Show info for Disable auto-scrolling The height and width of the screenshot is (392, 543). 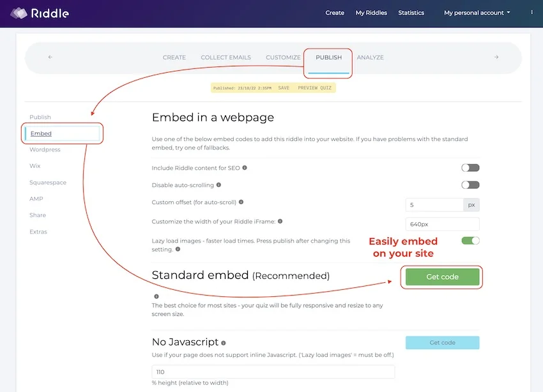[218, 185]
